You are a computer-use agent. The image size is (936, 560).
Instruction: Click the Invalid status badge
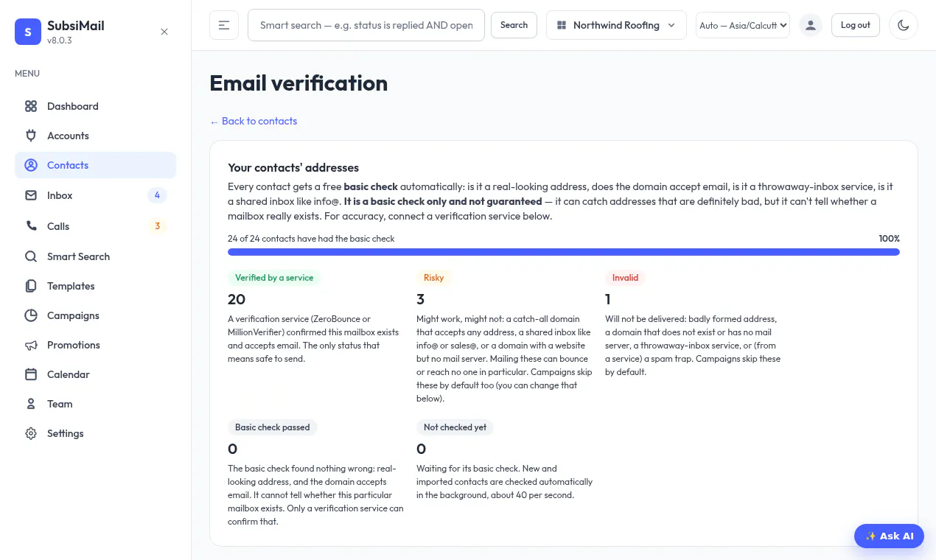tap(626, 278)
